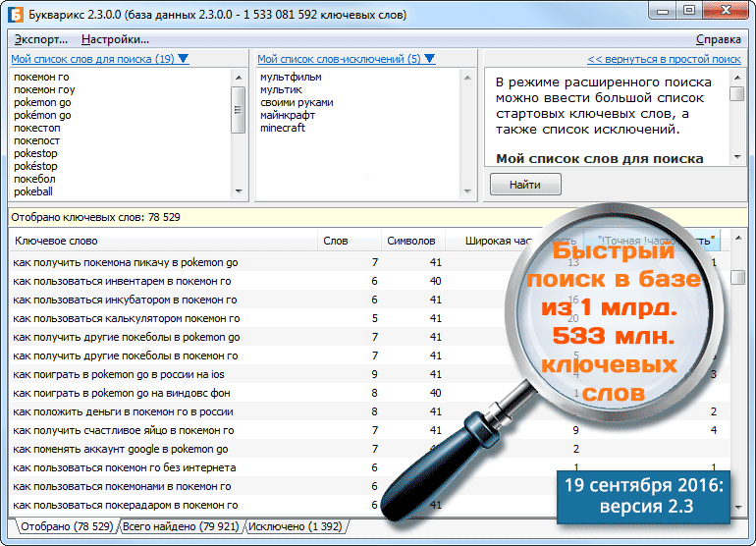
Task: Close the Букварикс window
Action: point(727,11)
